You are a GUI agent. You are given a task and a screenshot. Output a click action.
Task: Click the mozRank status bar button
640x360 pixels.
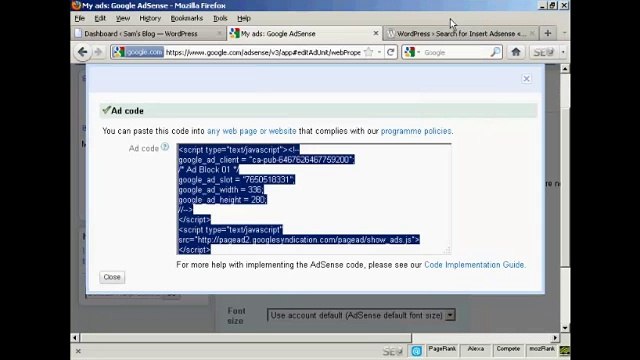click(x=542, y=349)
